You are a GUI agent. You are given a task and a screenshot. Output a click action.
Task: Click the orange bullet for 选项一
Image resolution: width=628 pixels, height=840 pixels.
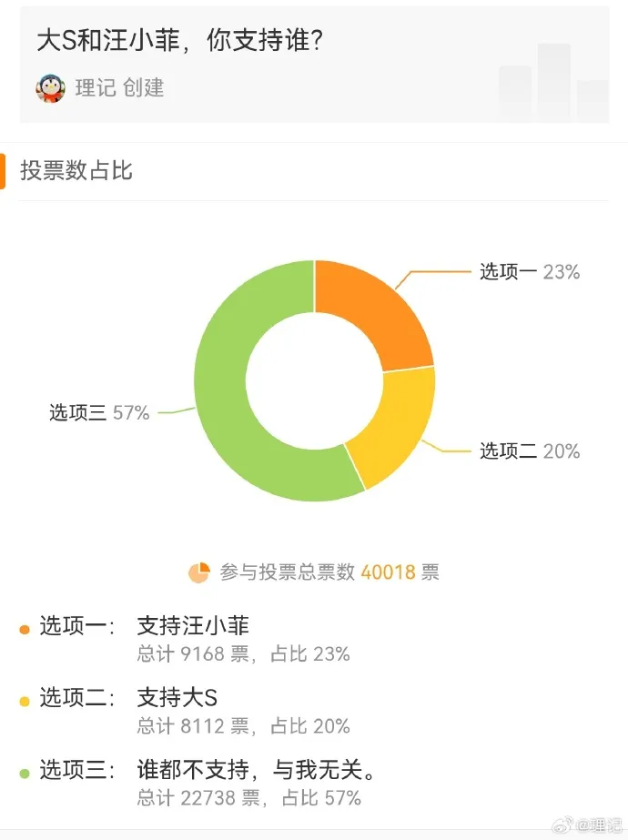click(x=24, y=630)
